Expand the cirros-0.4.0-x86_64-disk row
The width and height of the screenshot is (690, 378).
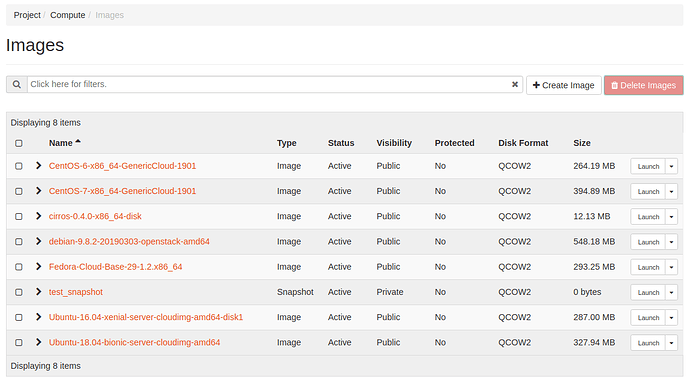[38, 216]
